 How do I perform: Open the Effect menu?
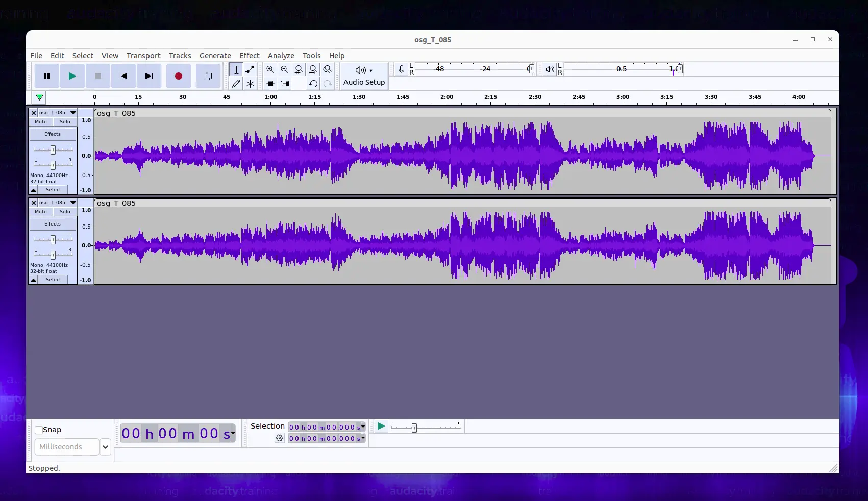point(250,56)
